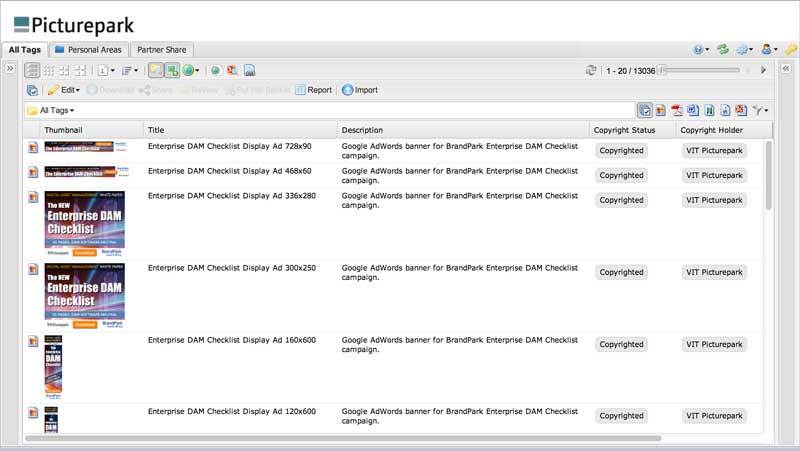
Task: Click VIT Picturepark tag in 468x60 row
Action: click(x=714, y=175)
